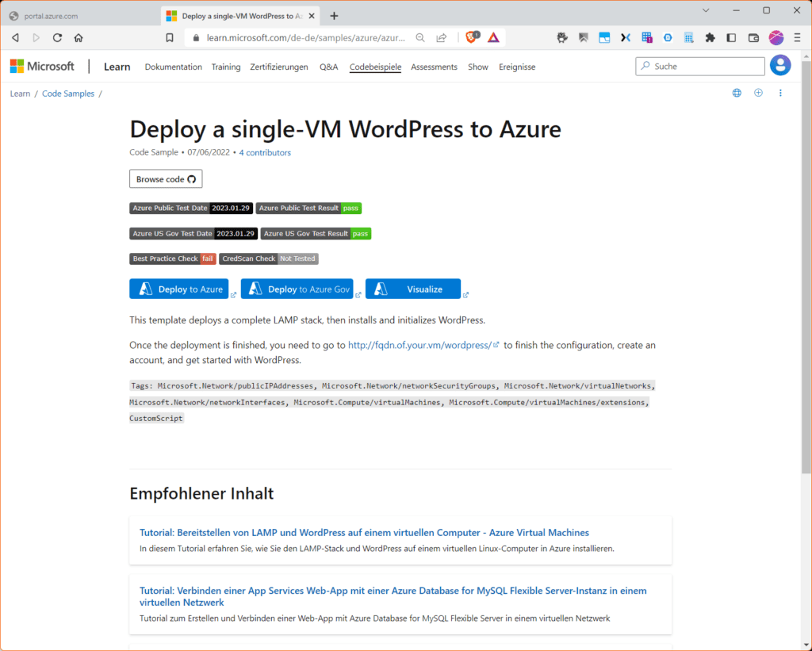The width and height of the screenshot is (812, 651).
Task: Click the Best Practice Check fail badge
Action: 172,258
